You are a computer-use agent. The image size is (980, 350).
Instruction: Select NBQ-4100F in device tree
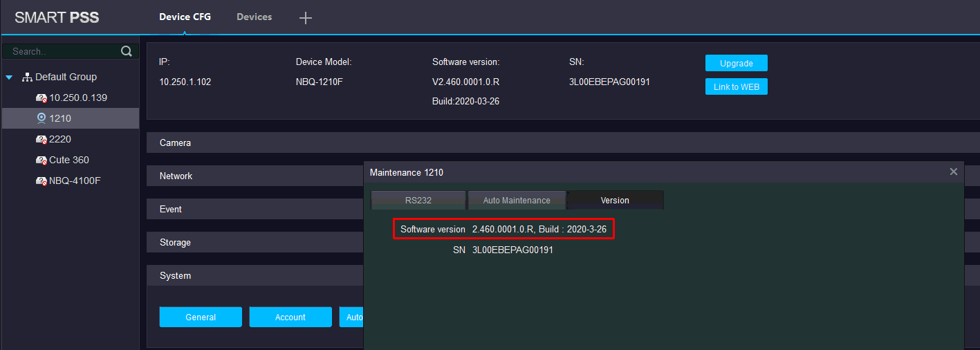tap(75, 181)
